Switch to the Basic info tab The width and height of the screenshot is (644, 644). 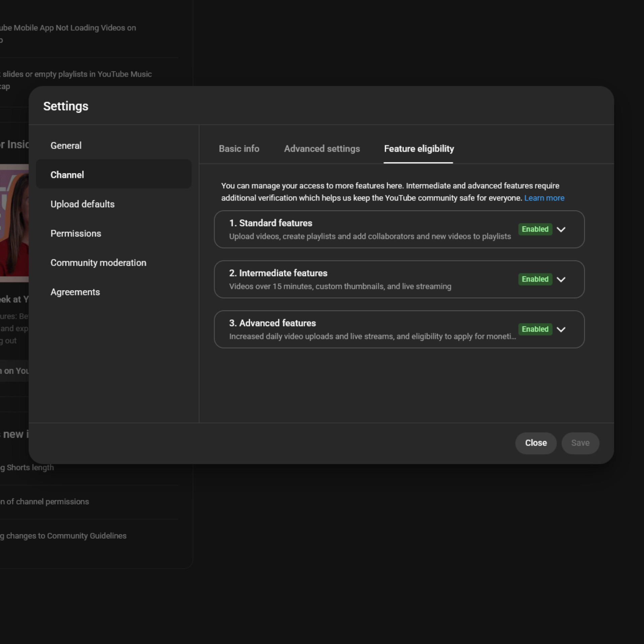point(239,149)
